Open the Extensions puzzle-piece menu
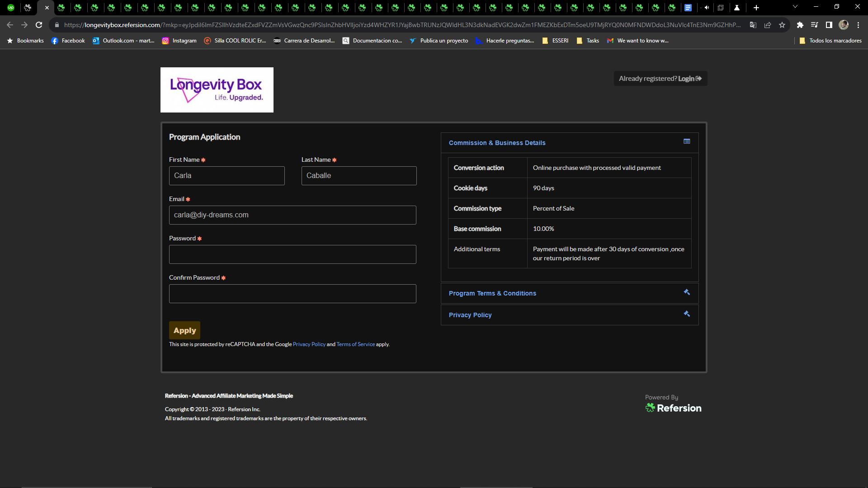The height and width of the screenshot is (488, 868). 800,25
